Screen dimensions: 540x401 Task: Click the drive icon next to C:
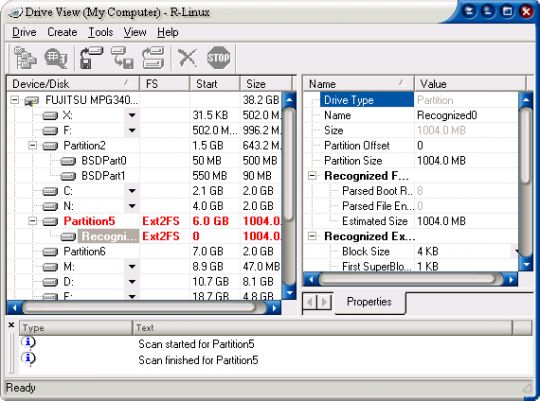coord(50,191)
